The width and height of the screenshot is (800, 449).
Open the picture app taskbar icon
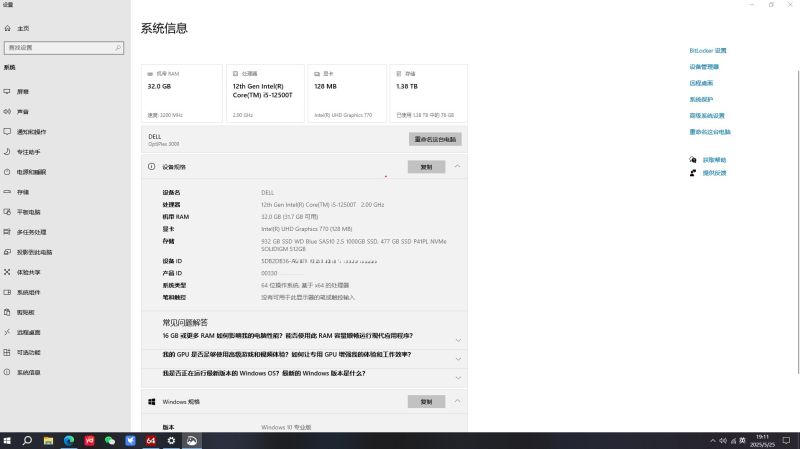coord(192,440)
